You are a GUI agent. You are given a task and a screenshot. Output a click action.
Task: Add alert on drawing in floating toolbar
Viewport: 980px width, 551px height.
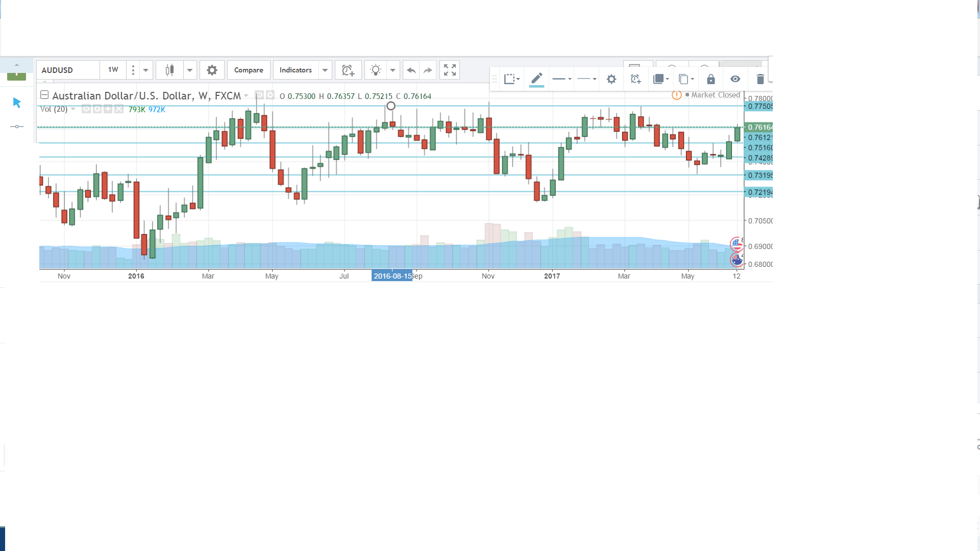point(635,79)
